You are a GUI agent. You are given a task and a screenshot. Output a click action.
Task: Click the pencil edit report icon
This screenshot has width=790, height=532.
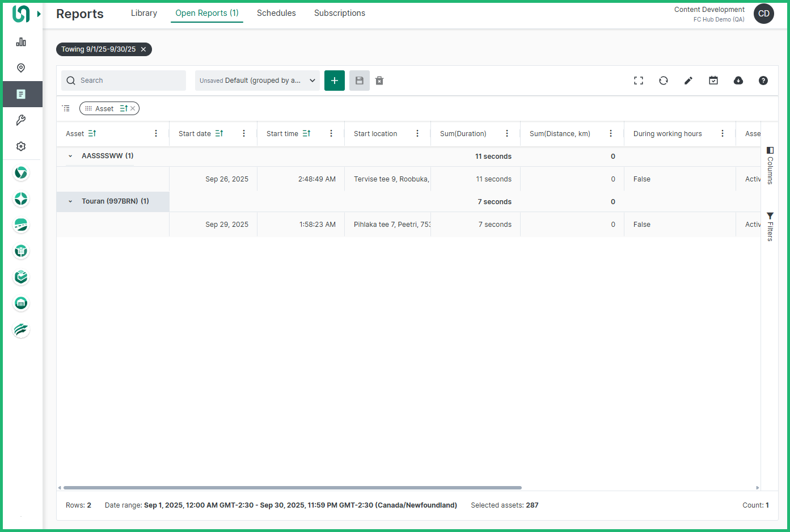[688, 81]
